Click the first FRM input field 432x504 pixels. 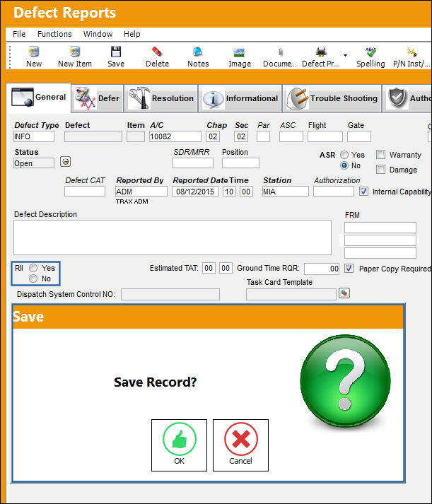pos(380,228)
